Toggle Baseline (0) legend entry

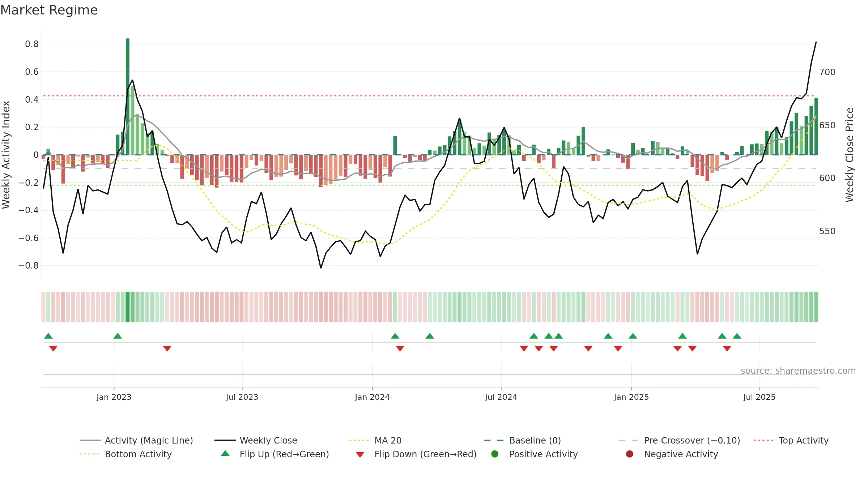click(522, 440)
